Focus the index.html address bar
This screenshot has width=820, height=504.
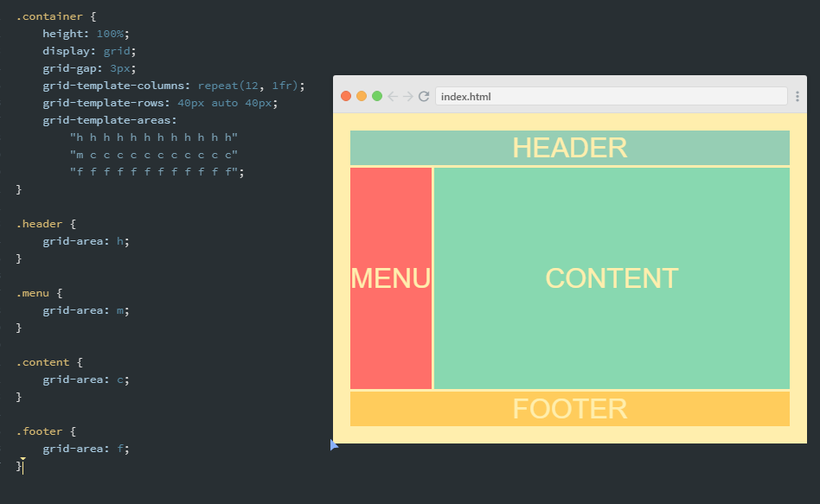[612, 96]
